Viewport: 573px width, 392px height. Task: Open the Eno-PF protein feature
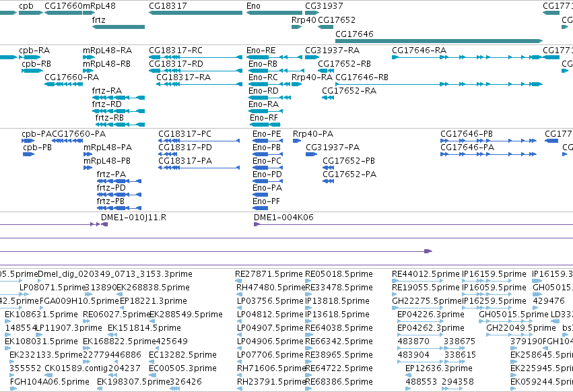click(x=260, y=208)
